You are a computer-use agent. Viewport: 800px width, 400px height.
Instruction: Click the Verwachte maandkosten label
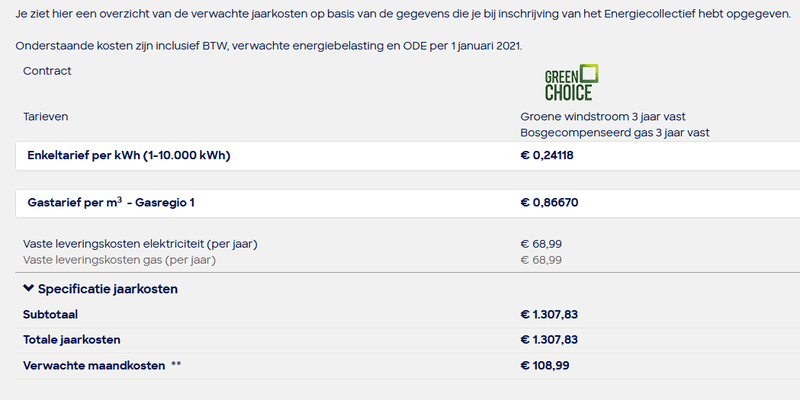(93, 366)
